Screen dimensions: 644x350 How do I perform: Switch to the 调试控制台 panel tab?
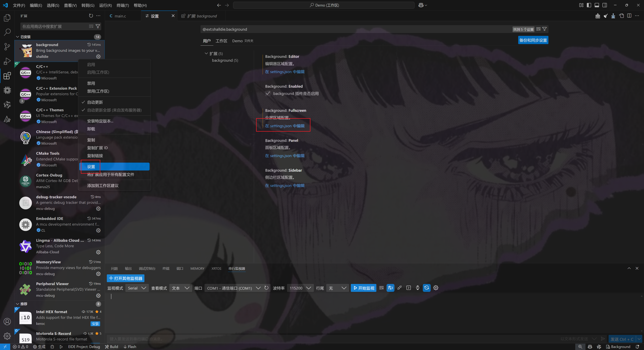tap(147, 269)
